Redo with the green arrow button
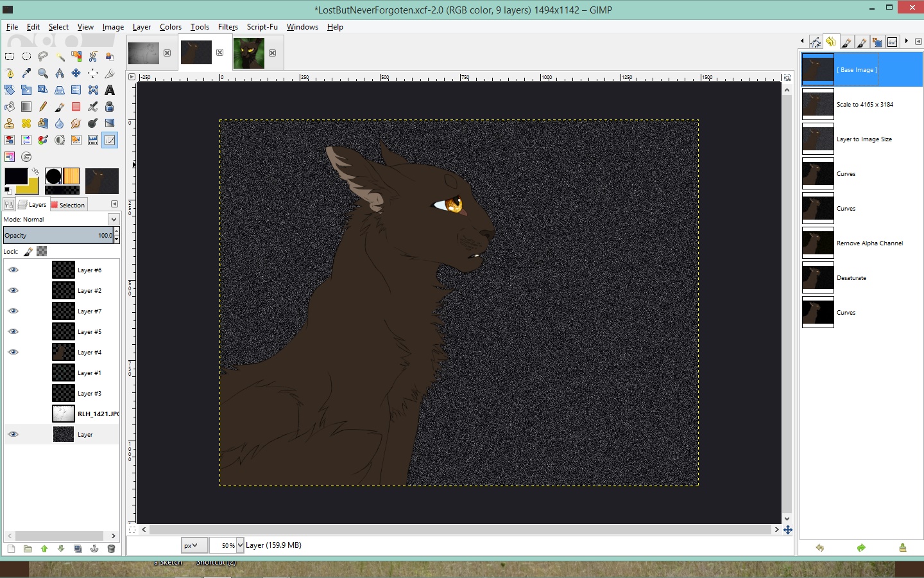This screenshot has width=924, height=578. point(861,548)
